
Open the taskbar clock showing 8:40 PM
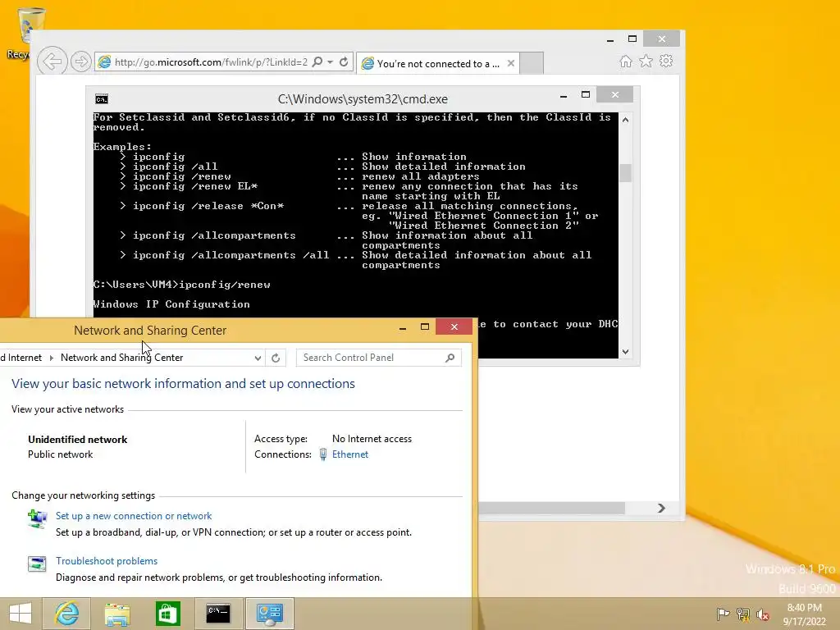coord(804,614)
